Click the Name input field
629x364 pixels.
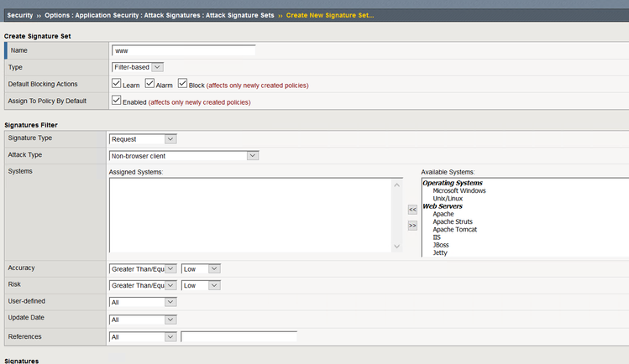(183, 50)
